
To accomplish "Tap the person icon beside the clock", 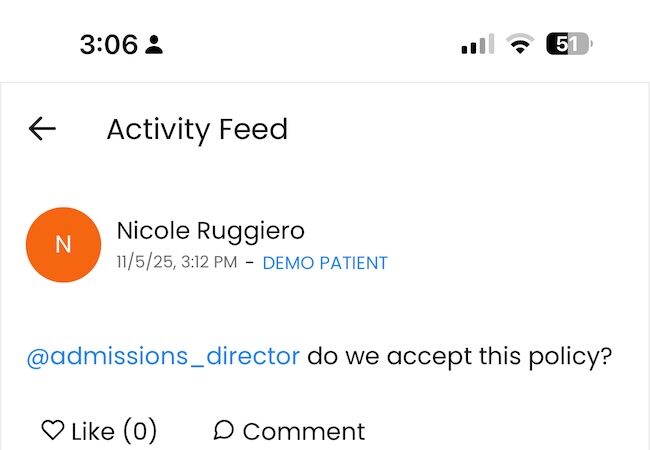I will point(154,45).
